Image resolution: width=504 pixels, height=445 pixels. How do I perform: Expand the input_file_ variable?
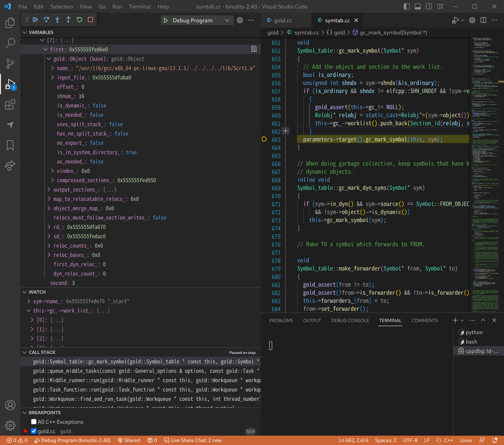pyautogui.click(x=52, y=77)
